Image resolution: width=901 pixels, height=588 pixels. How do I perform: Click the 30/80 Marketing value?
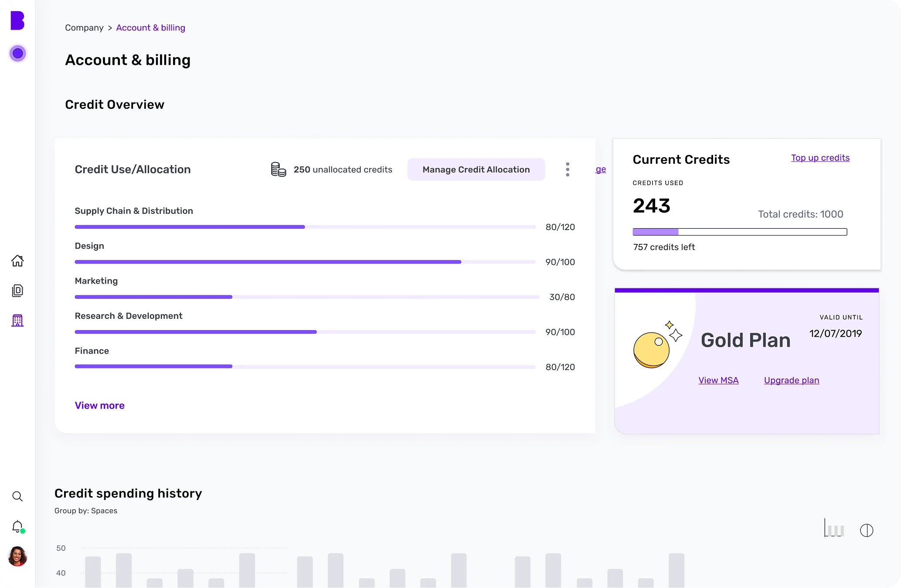[x=562, y=297]
